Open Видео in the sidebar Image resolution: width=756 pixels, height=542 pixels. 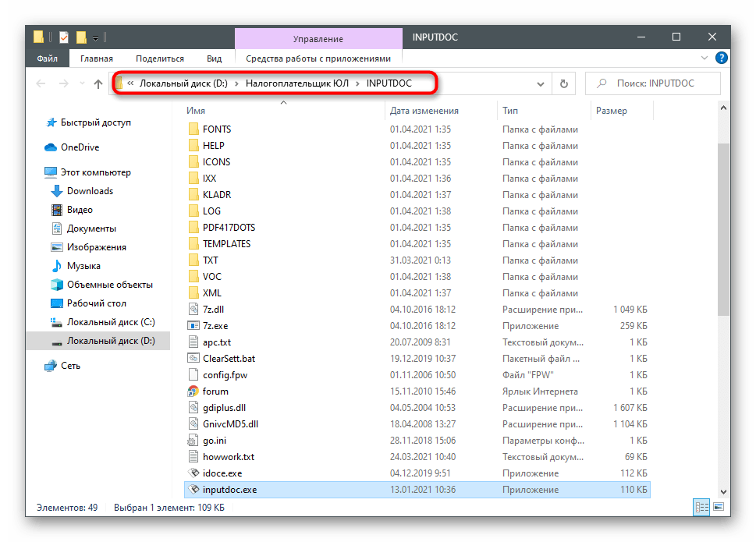tap(80, 210)
